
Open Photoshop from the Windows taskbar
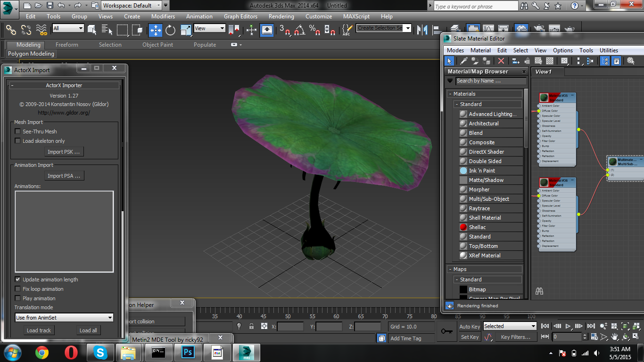[x=188, y=352]
